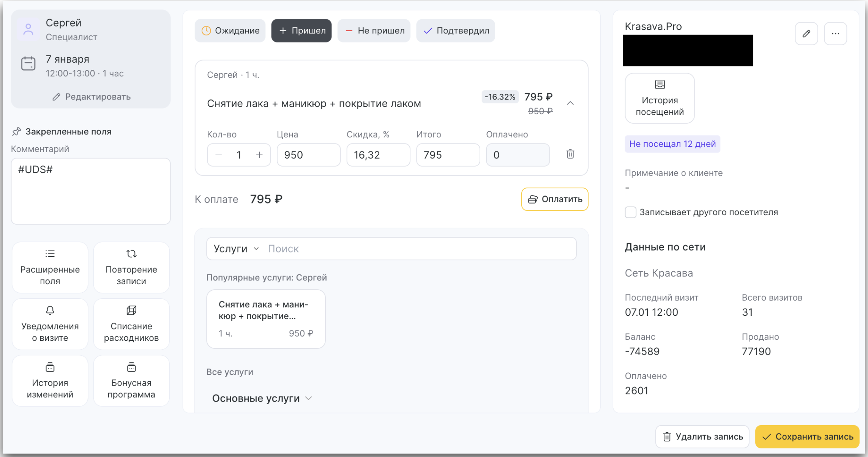Open Расширенные поля panel
Viewport: 868px width, 457px height.
pyautogui.click(x=50, y=268)
